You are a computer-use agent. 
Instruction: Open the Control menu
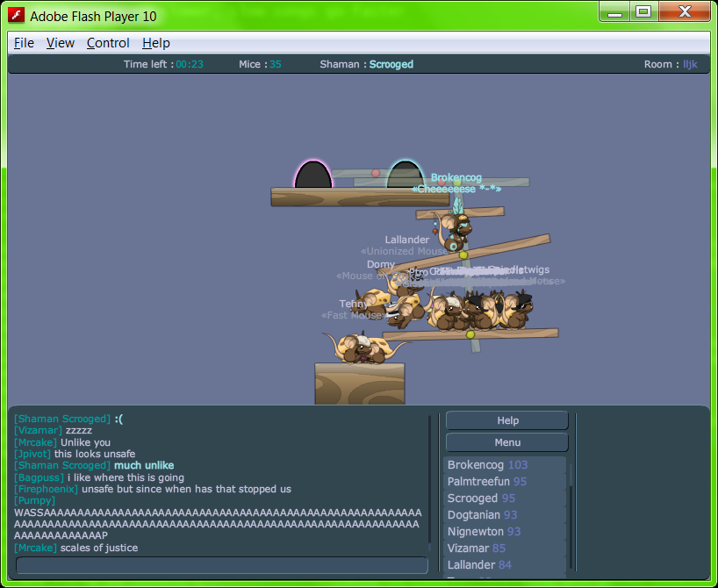pyautogui.click(x=108, y=43)
